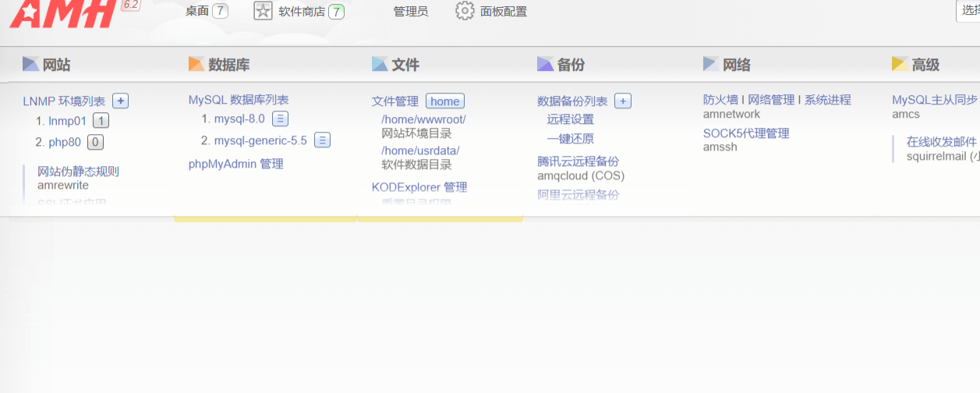This screenshot has height=393, width=980.
Task: Click the amqcloud (COS) module name
Action: 581,175
